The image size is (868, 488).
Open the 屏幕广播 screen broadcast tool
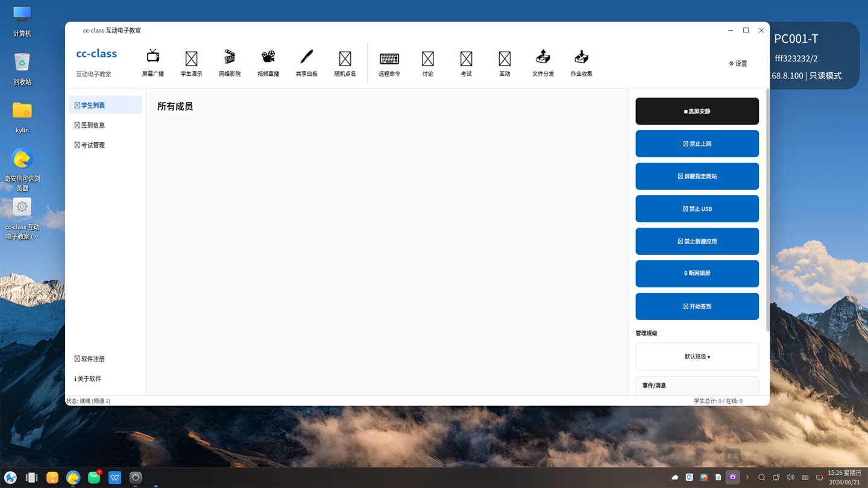coord(153,63)
